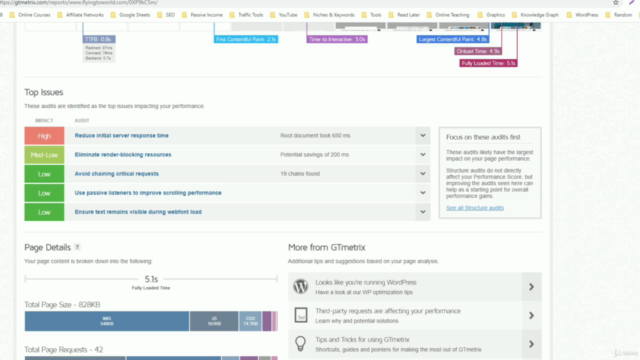Click See all Structure audits link

point(475,208)
